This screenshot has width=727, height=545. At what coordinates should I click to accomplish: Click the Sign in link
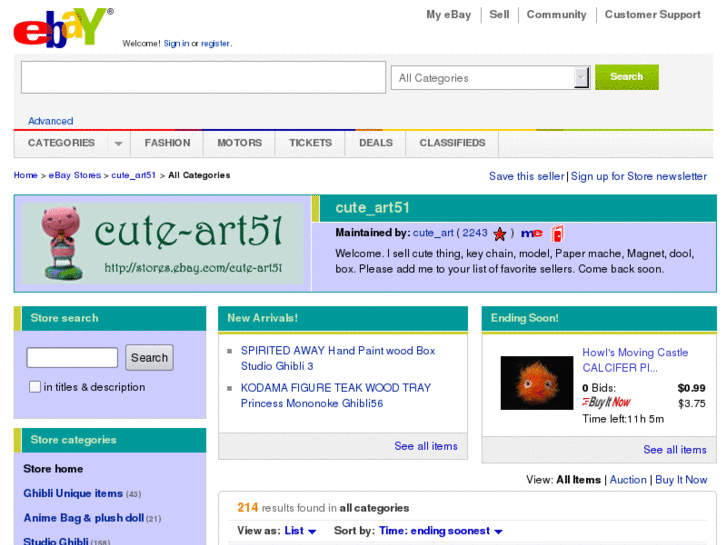(176, 44)
